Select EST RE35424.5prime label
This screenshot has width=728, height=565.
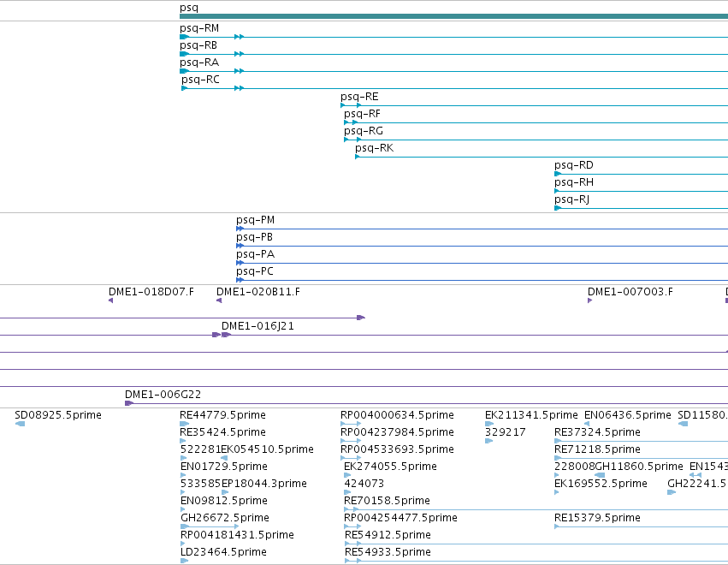(223, 432)
